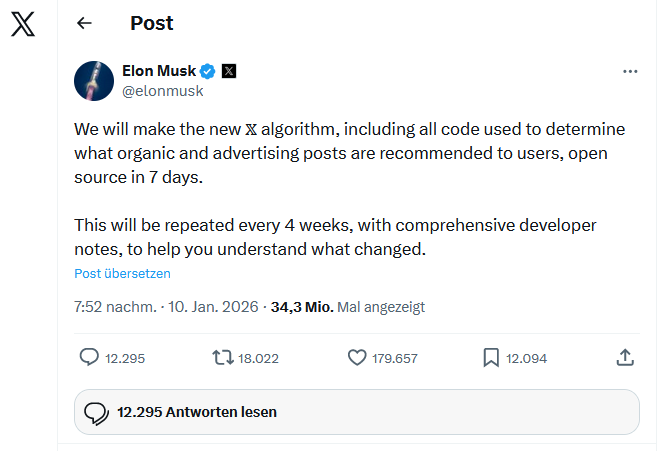Image resolution: width=664 pixels, height=451 pixels.
Task: Click the '34,3 Mio.' view count
Action: pos(301,307)
